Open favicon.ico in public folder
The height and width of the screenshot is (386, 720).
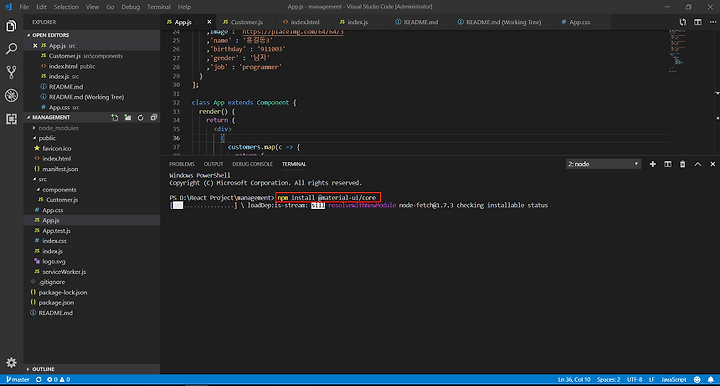[x=56, y=148]
